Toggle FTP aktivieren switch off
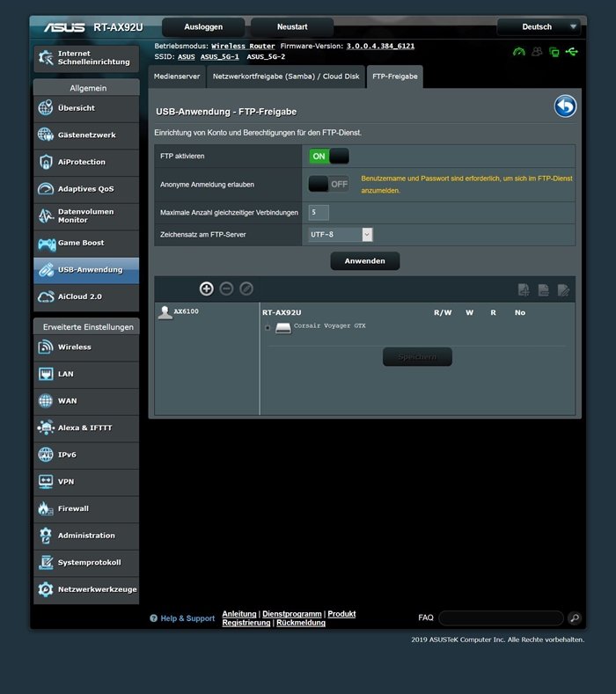This screenshot has height=694, width=616. [x=328, y=157]
